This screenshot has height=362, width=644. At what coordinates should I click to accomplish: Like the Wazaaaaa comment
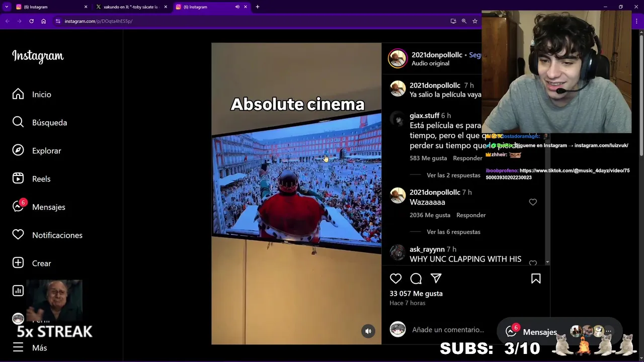coord(533,202)
